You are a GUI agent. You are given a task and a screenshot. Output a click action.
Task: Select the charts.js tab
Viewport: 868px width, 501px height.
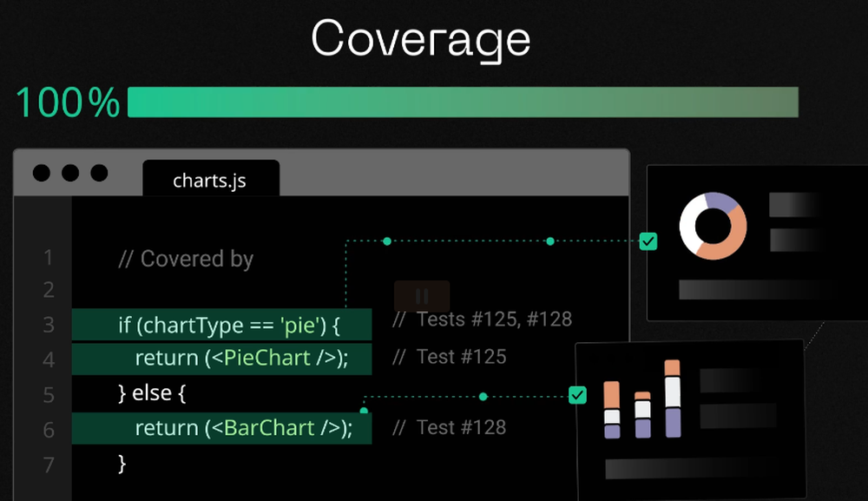click(210, 181)
